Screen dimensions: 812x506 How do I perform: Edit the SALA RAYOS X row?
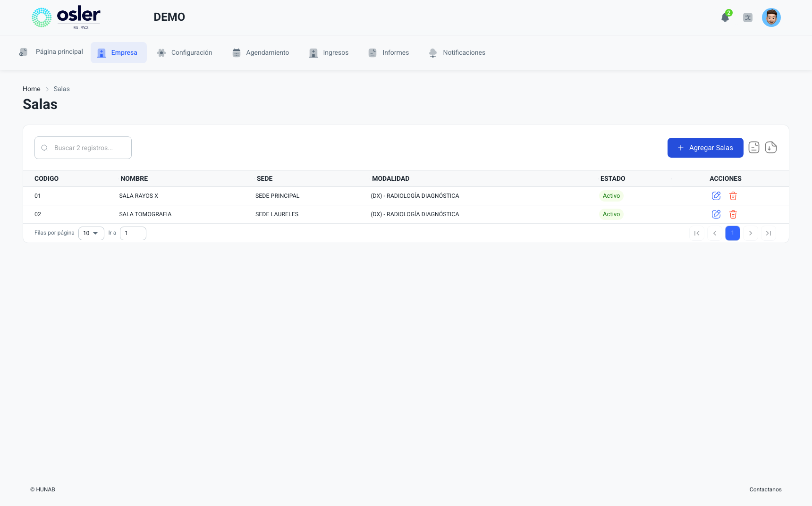pyautogui.click(x=716, y=196)
